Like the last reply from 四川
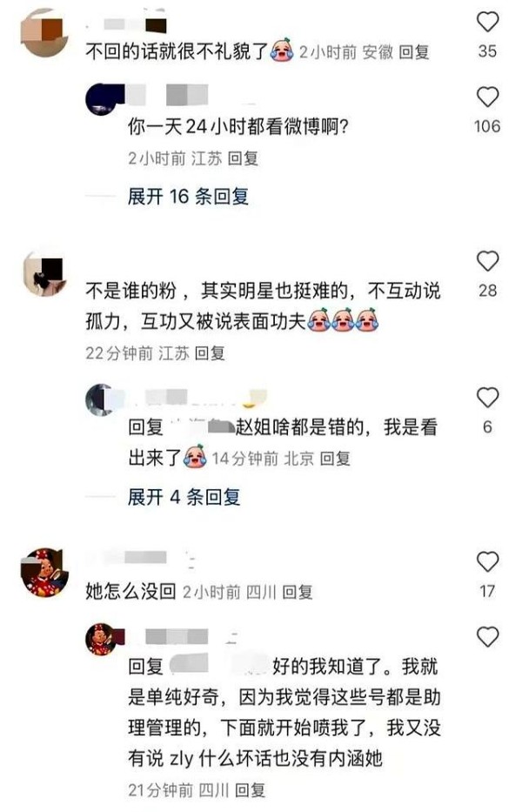 (487, 637)
